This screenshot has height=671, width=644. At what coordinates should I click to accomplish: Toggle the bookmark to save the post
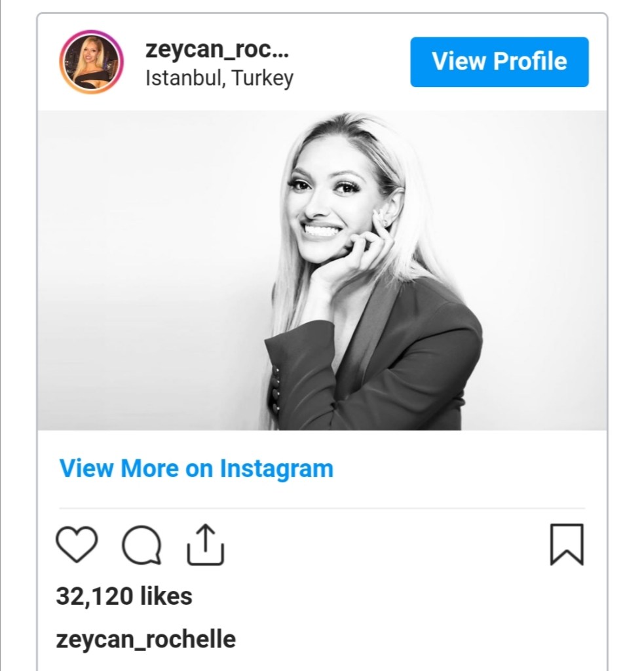(567, 544)
